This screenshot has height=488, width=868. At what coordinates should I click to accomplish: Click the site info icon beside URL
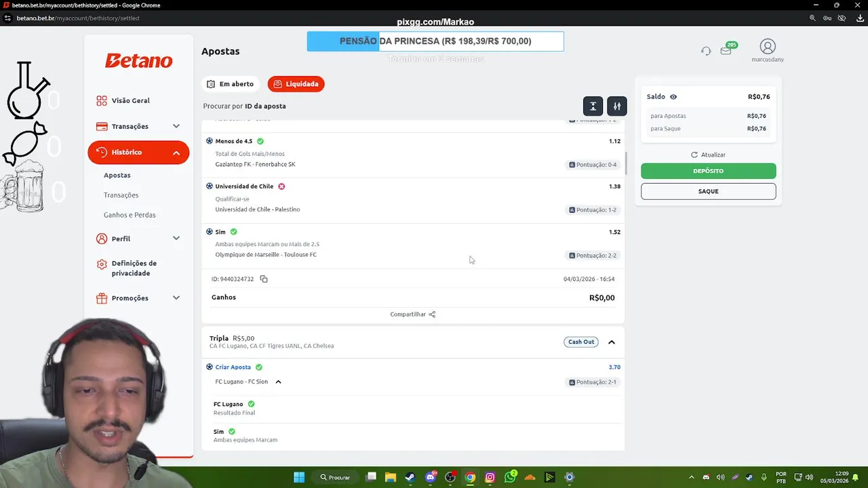[8, 18]
